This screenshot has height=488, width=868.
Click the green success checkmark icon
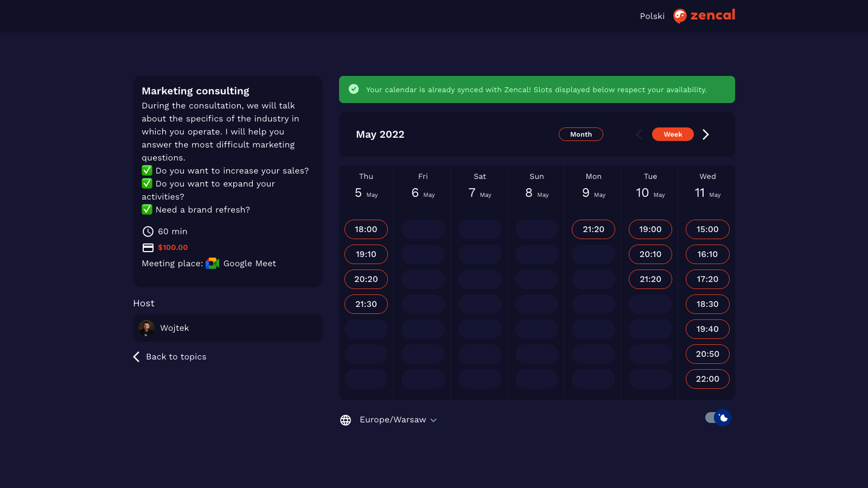click(354, 89)
